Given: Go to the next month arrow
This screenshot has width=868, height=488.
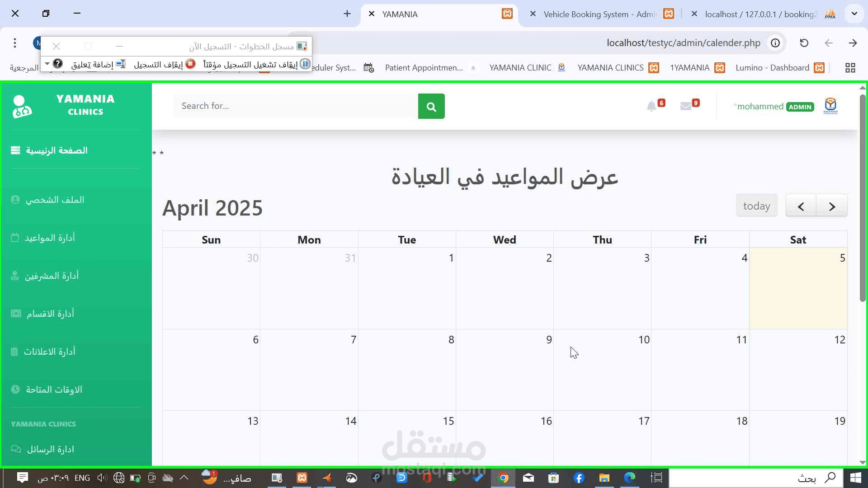Looking at the screenshot, I should [x=832, y=206].
